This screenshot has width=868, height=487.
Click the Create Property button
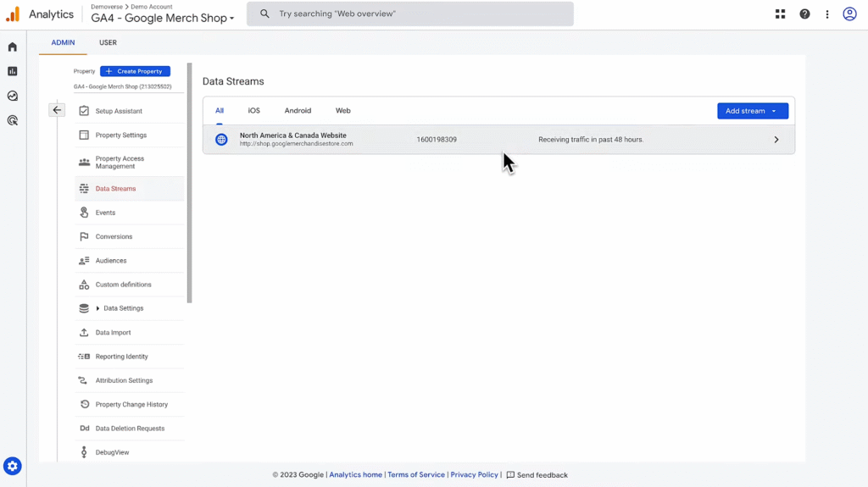click(x=135, y=71)
